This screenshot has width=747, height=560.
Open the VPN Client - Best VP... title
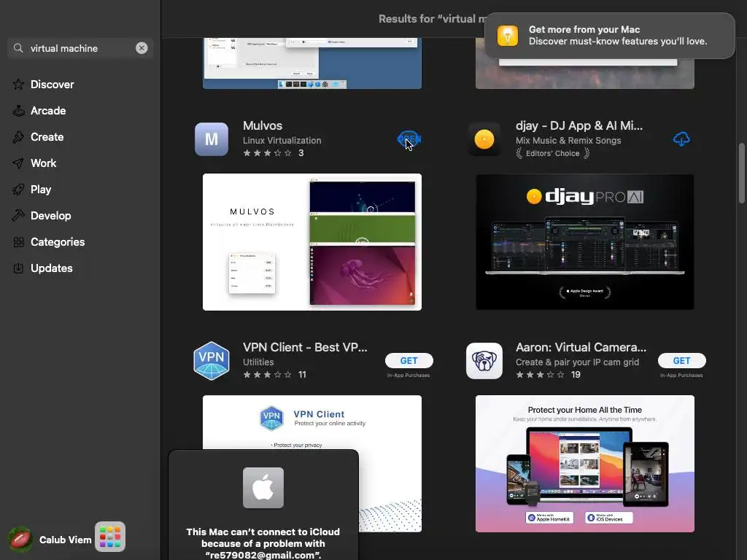coord(305,347)
